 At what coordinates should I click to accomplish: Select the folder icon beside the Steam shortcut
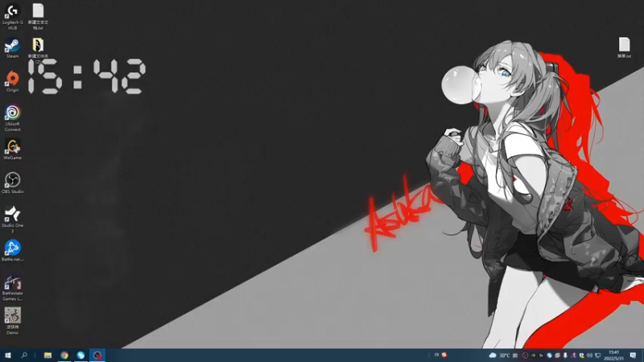pyautogui.click(x=38, y=49)
